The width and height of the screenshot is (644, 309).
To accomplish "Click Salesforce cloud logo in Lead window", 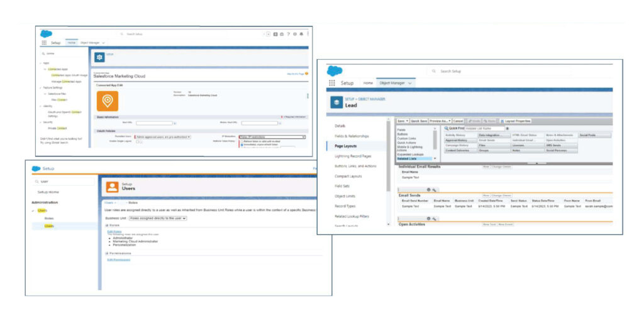I will click(x=335, y=71).
